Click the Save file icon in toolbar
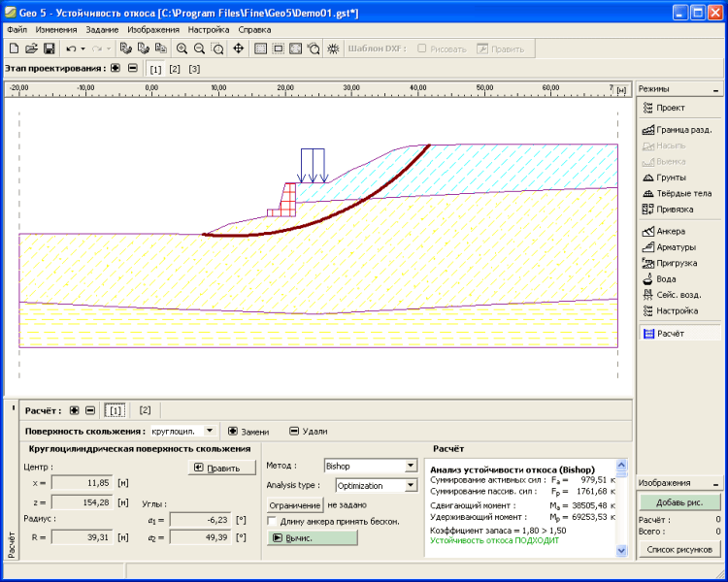 [x=49, y=48]
